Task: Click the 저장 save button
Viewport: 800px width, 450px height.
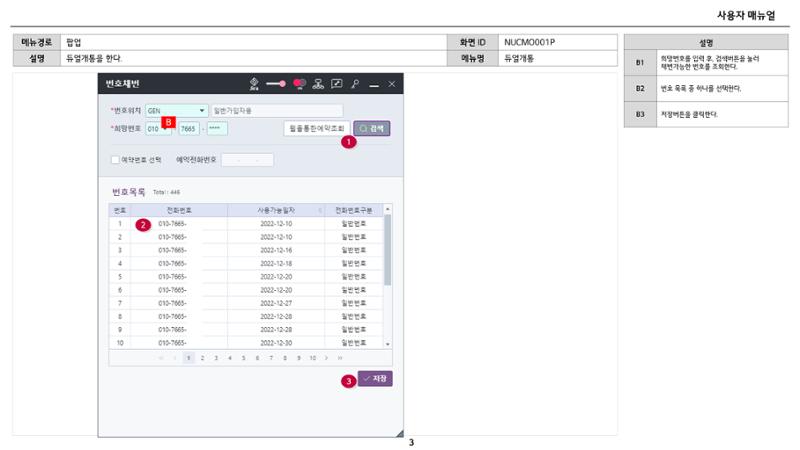Action: coord(375,379)
